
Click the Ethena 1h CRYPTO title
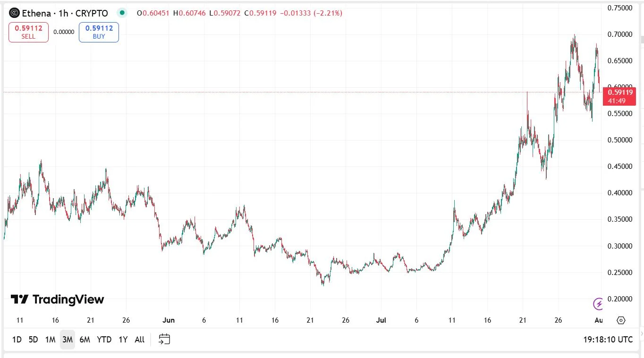65,13
